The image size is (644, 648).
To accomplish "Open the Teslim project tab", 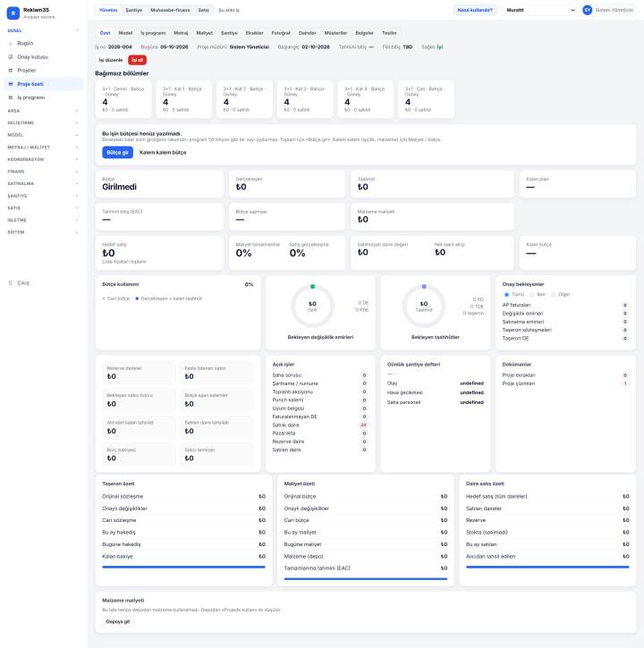I will (x=389, y=33).
